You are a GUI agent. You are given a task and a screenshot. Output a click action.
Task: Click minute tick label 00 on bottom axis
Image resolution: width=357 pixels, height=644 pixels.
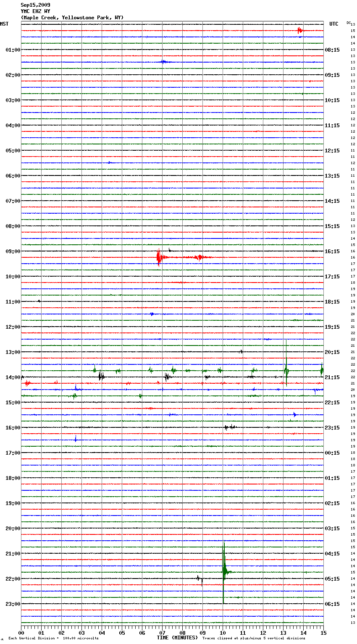21,633
